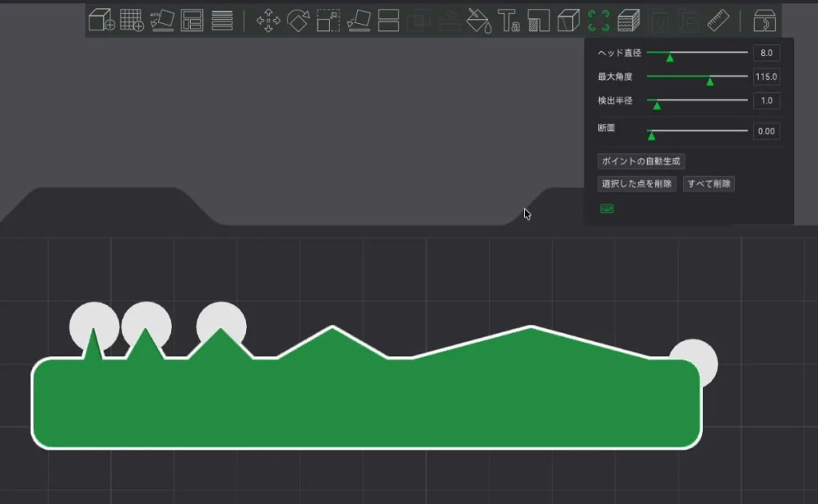Select the Move arrows tool
The width and height of the screenshot is (818, 504).
pyautogui.click(x=268, y=21)
